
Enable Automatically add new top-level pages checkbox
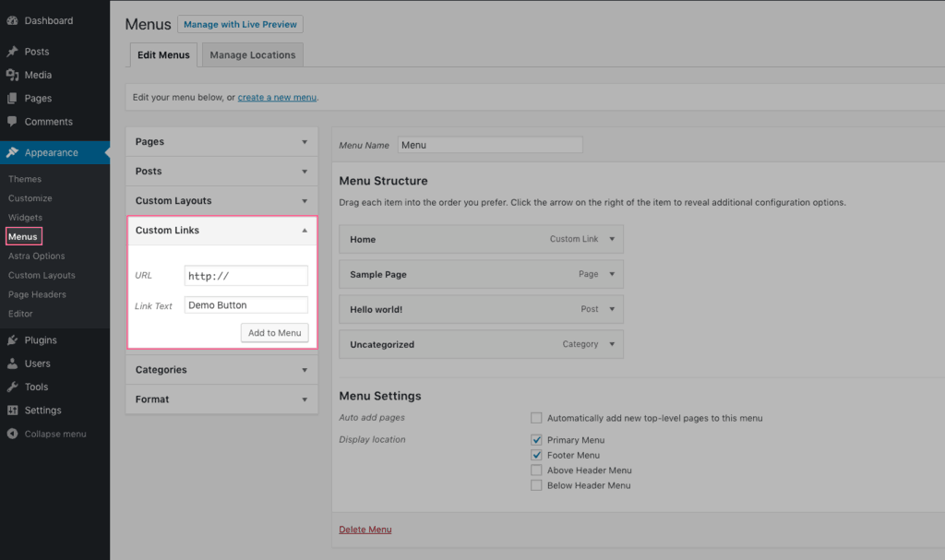click(536, 418)
